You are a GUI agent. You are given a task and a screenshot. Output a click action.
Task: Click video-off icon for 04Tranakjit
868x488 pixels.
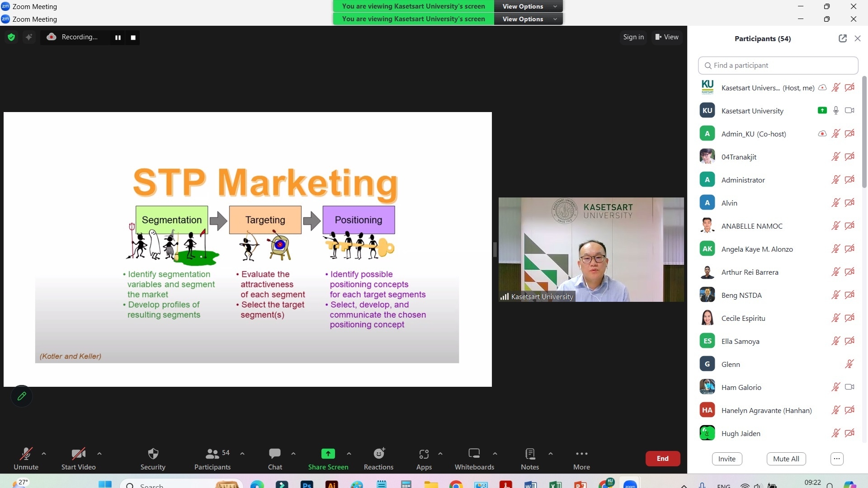click(849, 156)
